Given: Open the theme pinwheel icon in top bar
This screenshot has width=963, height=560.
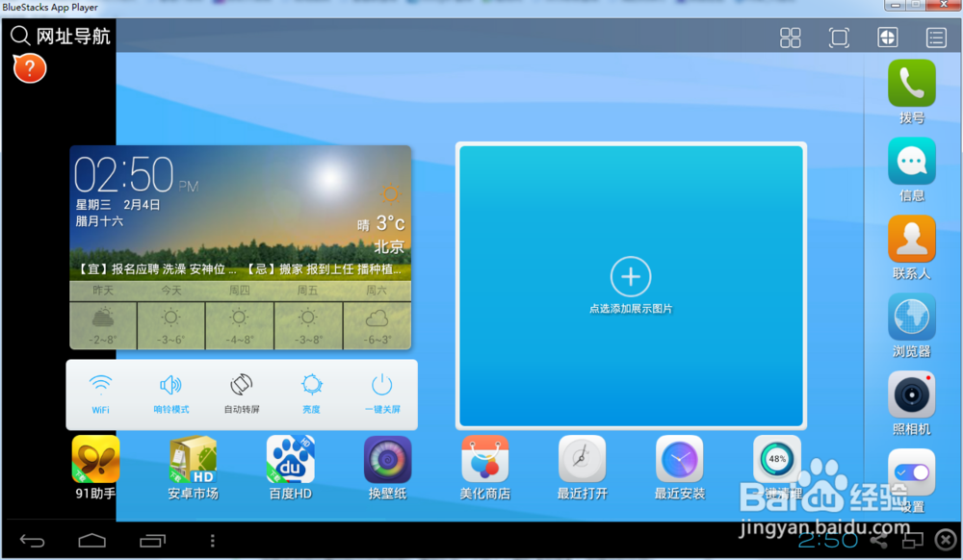Looking at the screenshot, I should pos(888,38).
